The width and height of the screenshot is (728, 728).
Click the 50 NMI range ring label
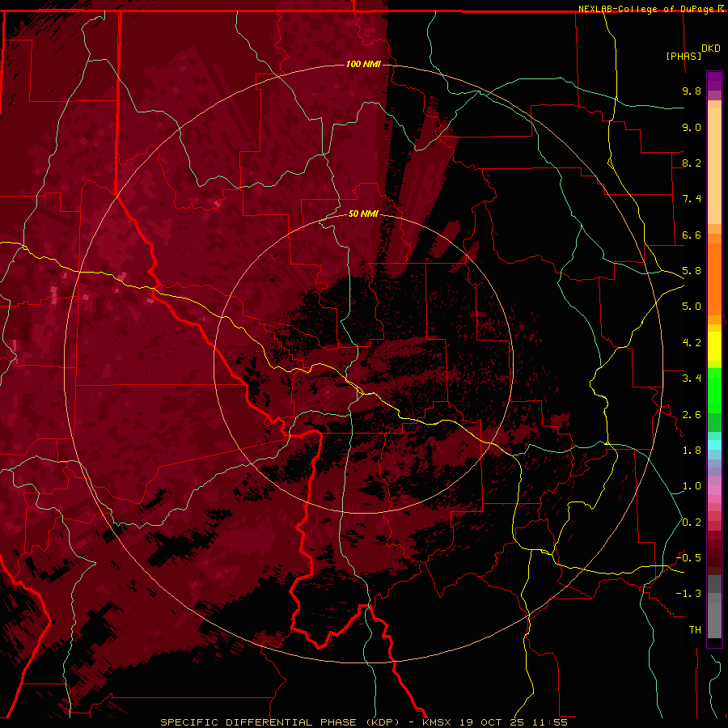coord(363,214)
